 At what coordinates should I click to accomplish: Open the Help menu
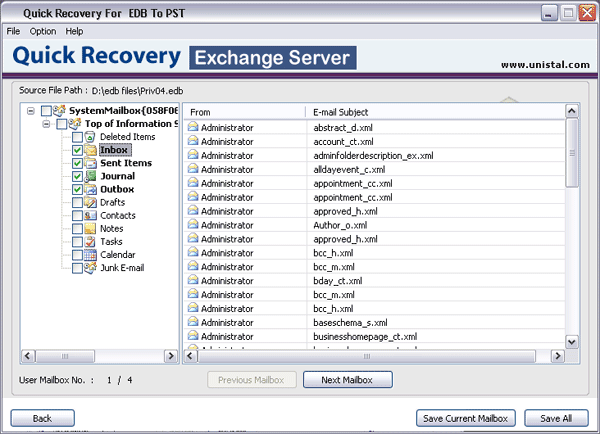coord(74,31)
